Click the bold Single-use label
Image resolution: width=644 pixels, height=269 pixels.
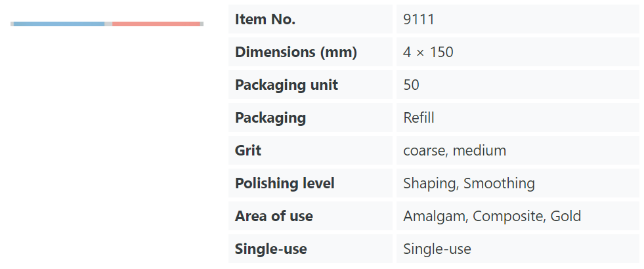point(270,249)
